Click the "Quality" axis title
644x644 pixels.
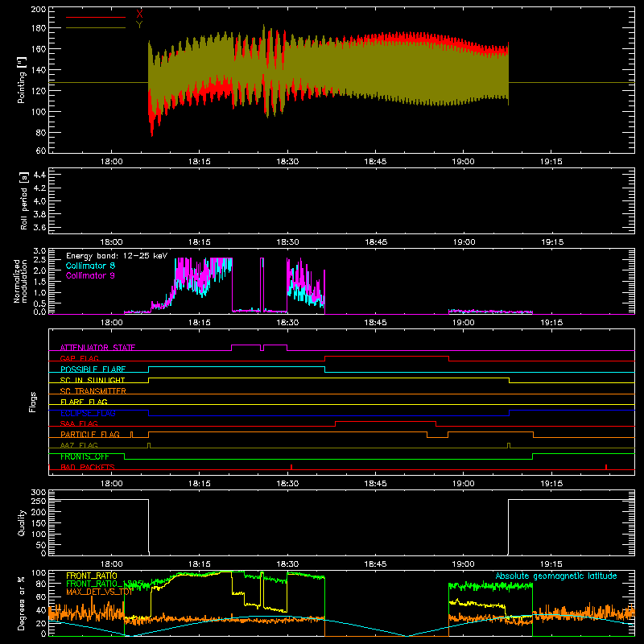coord(22,522)
